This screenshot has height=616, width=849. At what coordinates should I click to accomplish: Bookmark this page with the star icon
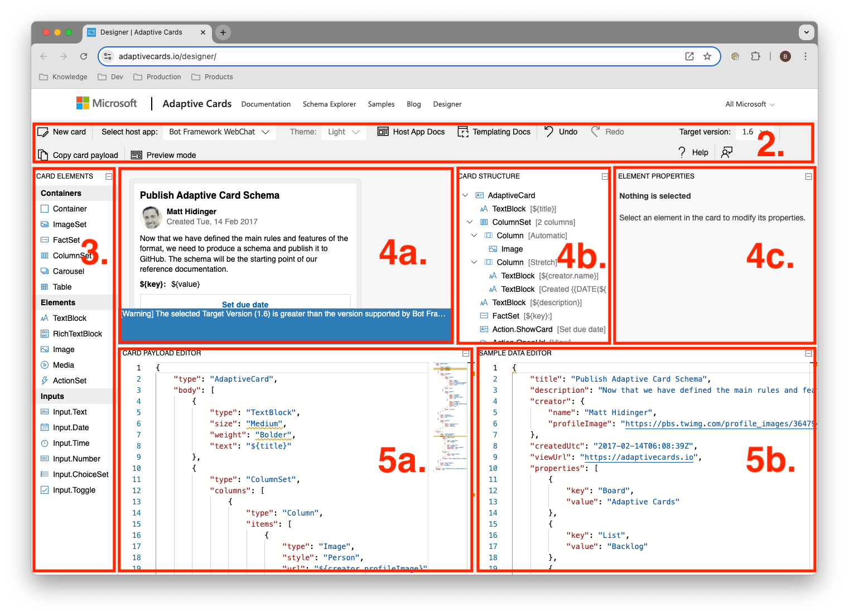(707, 56)
